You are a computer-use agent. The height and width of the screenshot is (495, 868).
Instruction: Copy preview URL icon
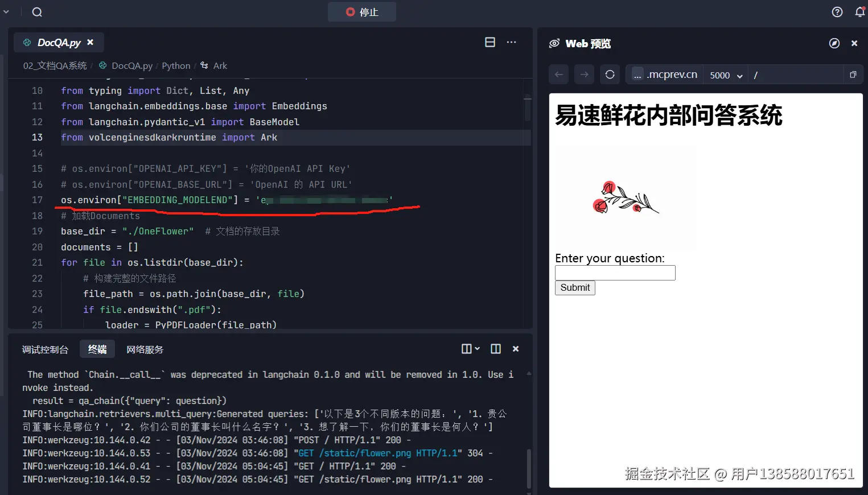pos(853,75)
